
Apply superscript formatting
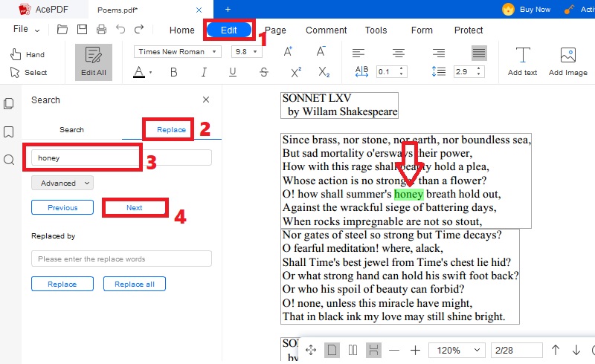296,72
